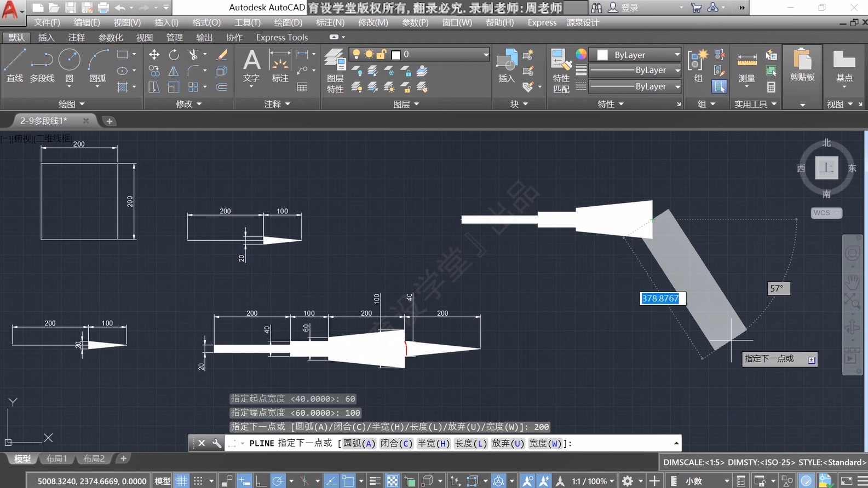The width and height of the screenshot is (868, 488).
Task: Click the PLINE option 宽度(W)
Action: coord(545,443)
